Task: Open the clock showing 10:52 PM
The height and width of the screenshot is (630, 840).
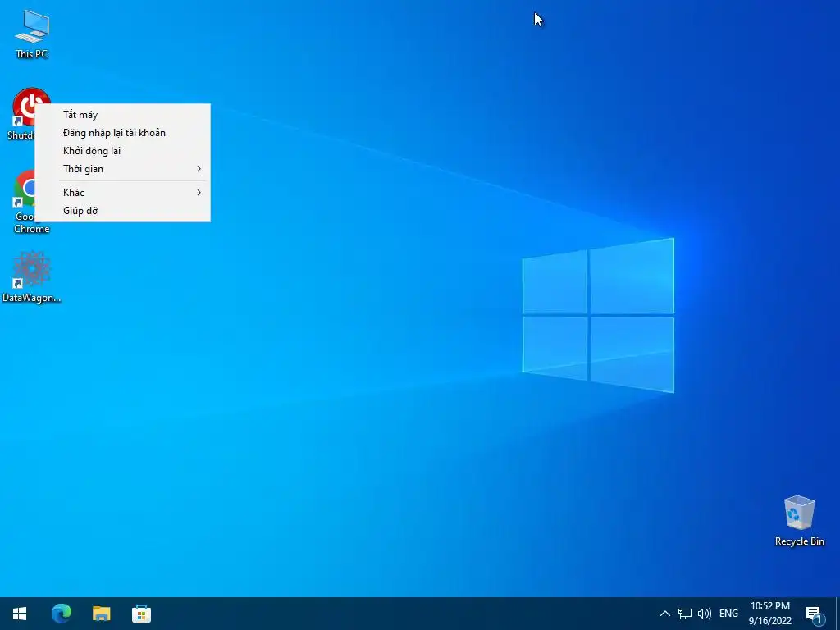Action: (x=769, y=614)
